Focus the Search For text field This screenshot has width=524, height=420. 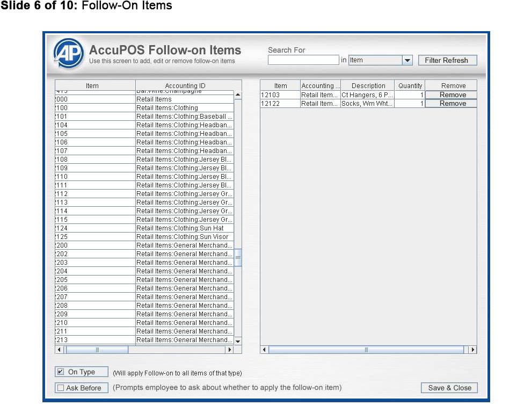pyautogui.click(x=303, y=60)
